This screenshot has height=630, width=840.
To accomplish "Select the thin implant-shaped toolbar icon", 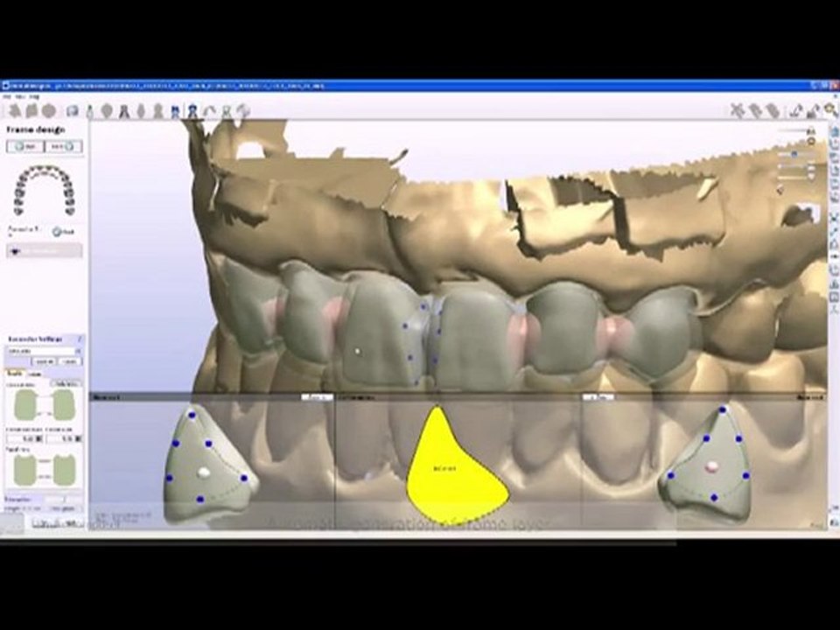I will coord(89,111).
